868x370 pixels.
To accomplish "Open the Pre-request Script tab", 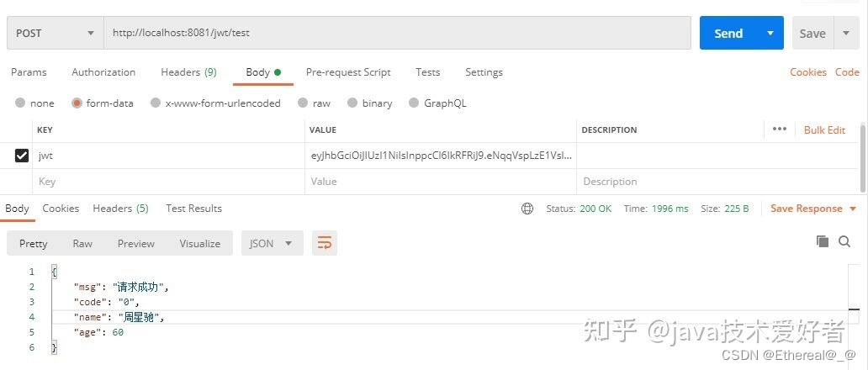I will click(x=348, y=72).
